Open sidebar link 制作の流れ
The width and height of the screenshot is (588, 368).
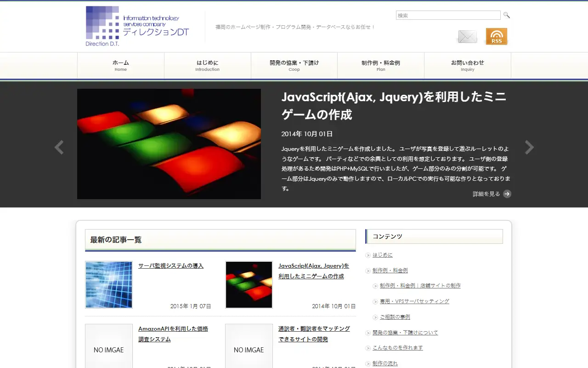coord(385,363)
